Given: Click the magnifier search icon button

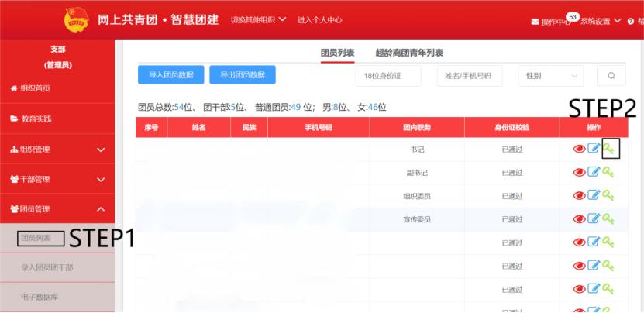Looking at the screenshot, I should click(x=611, y=76).
